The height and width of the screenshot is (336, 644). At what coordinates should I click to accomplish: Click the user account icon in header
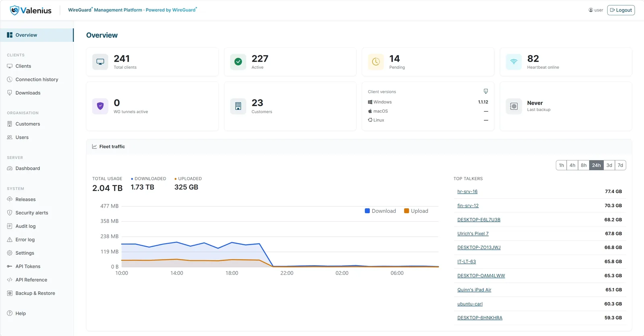(x=591, y=10)
